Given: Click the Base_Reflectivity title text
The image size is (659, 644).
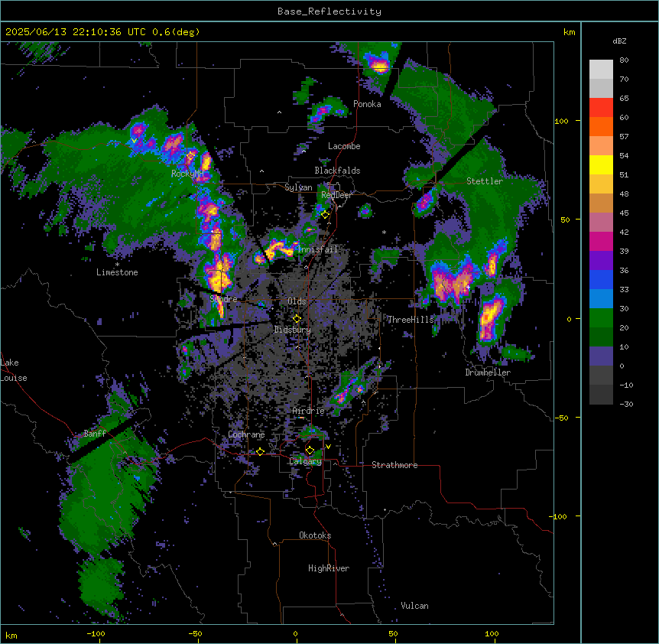Looking at the screenshot, I should 329,11.
